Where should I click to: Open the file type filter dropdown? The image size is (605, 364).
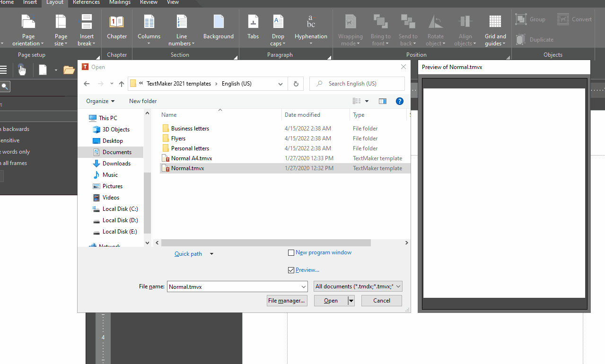click(x=358, y=286)
